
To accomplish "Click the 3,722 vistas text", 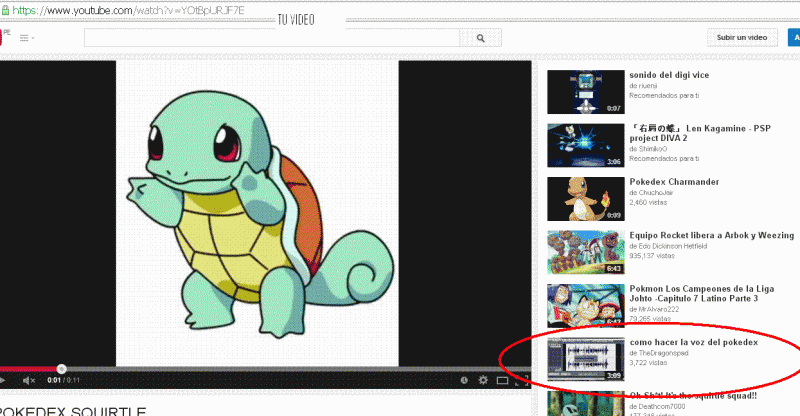I will (x=648, y=363).
